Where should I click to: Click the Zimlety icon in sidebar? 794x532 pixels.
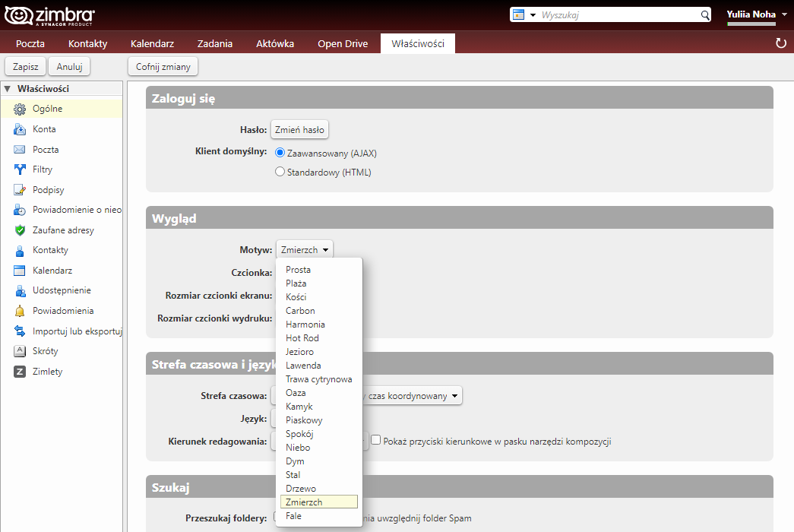(x=20, y=372)
